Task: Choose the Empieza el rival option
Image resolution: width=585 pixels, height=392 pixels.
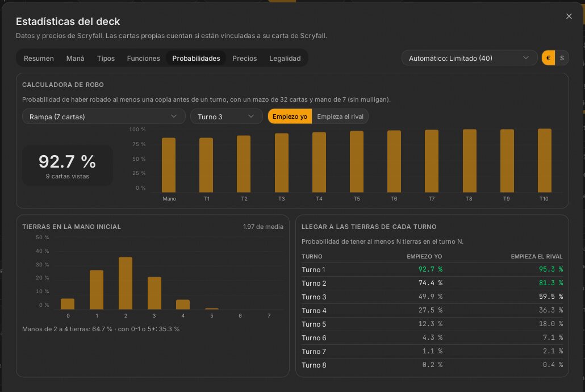Action: 340,116
